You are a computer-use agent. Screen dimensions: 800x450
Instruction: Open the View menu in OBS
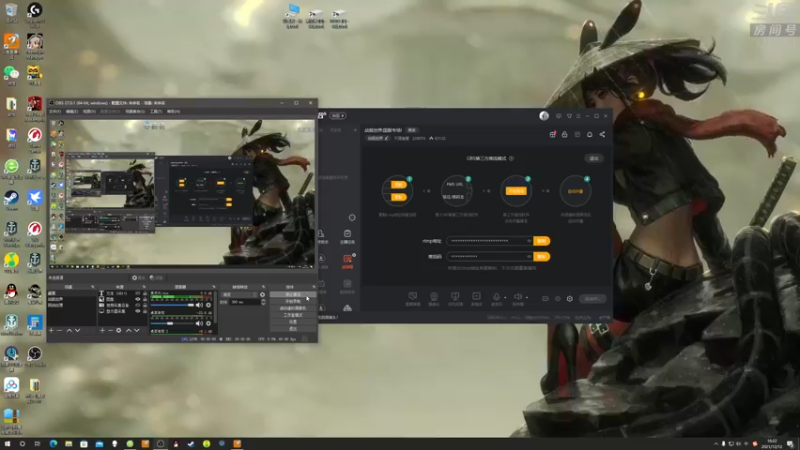89,111
